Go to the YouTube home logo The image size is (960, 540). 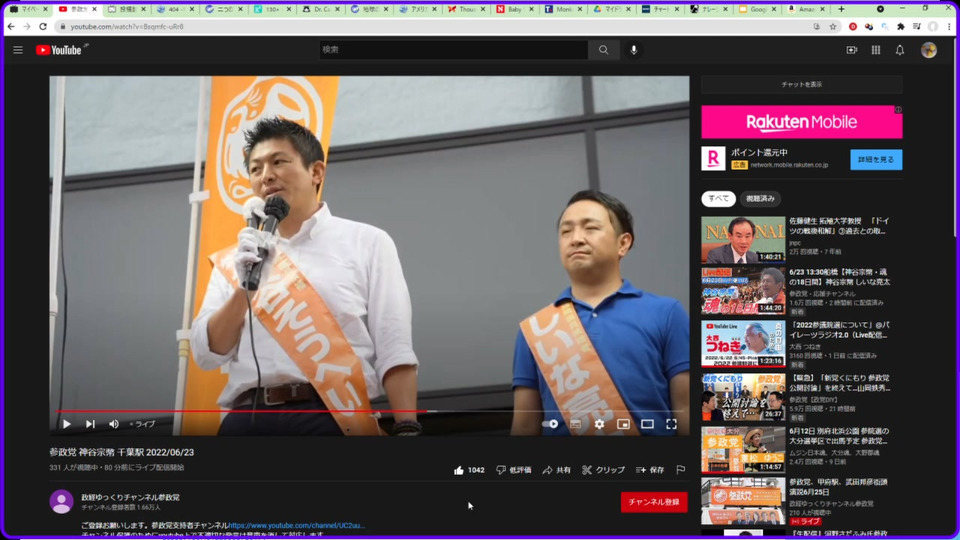pos(59,50)
